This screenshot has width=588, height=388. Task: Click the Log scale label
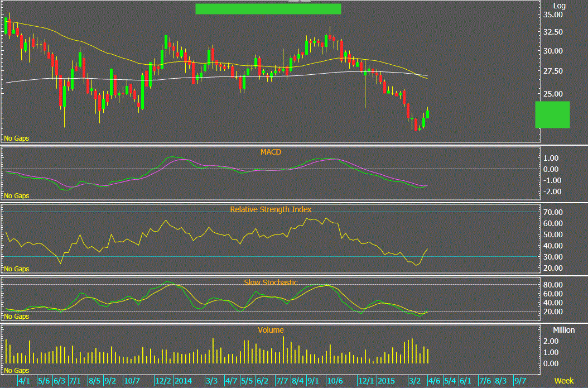pyautogui.click(x=559, y=6)
